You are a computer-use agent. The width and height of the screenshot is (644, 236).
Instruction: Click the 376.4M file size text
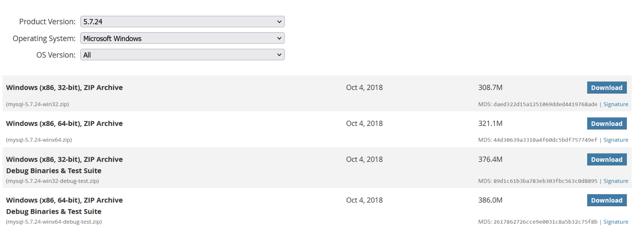click(x=490, y=160)
